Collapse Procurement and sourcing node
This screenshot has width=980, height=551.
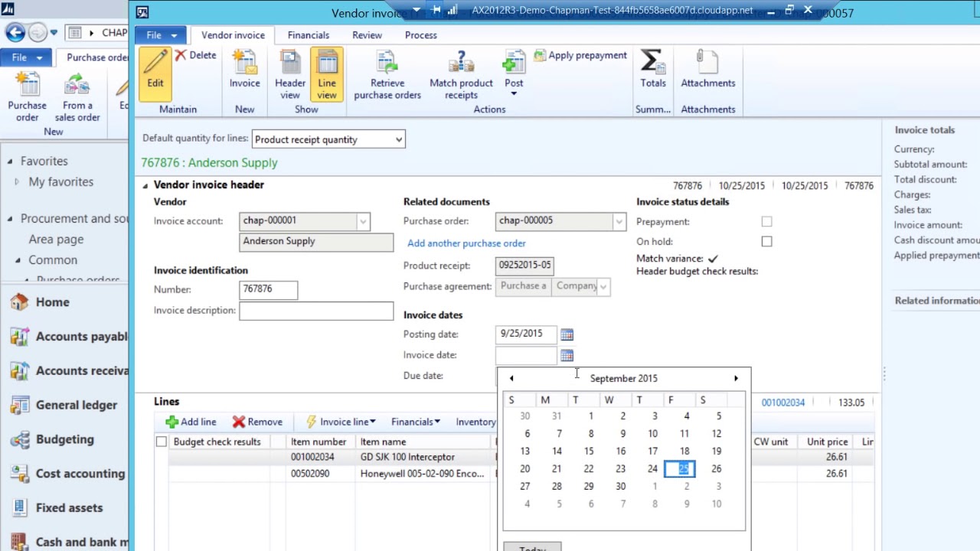click(x=10, y=219)
